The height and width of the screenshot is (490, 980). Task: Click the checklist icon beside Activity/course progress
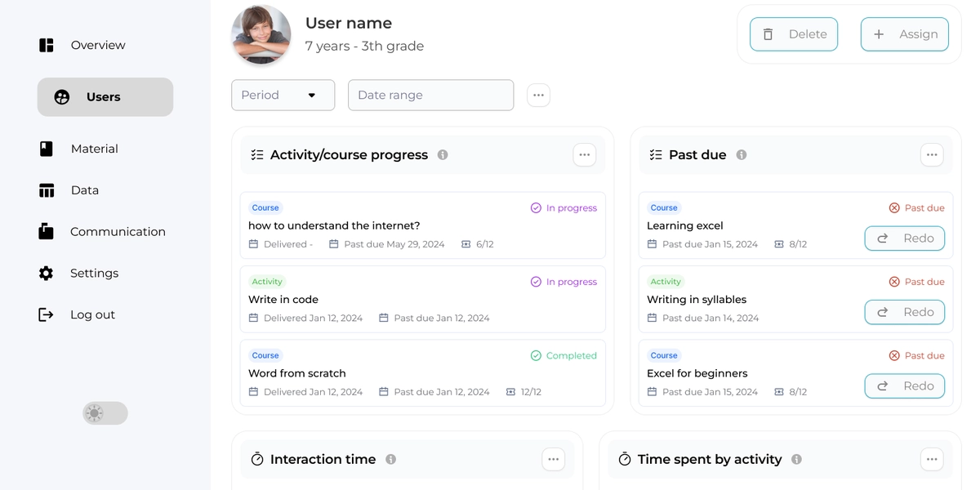point(257,154)
